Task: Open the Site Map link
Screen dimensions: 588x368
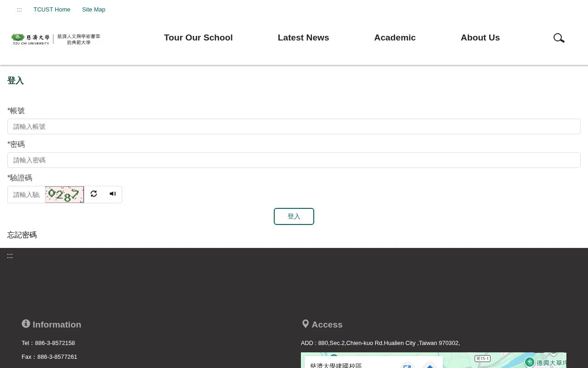Action: (94, 10)
